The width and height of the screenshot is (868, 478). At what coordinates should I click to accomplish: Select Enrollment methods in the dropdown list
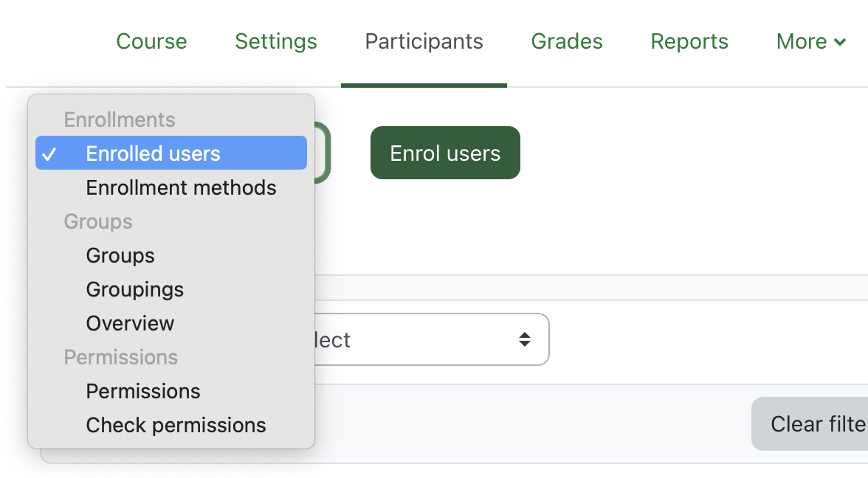click(x=181, y=187)
